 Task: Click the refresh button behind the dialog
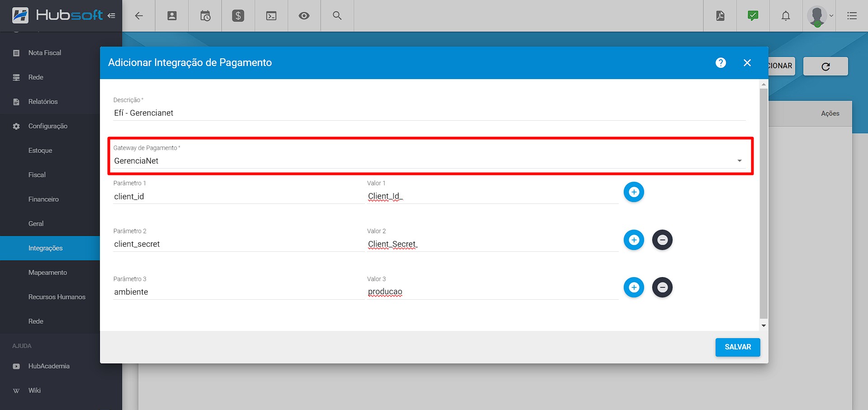pos(825,66)
